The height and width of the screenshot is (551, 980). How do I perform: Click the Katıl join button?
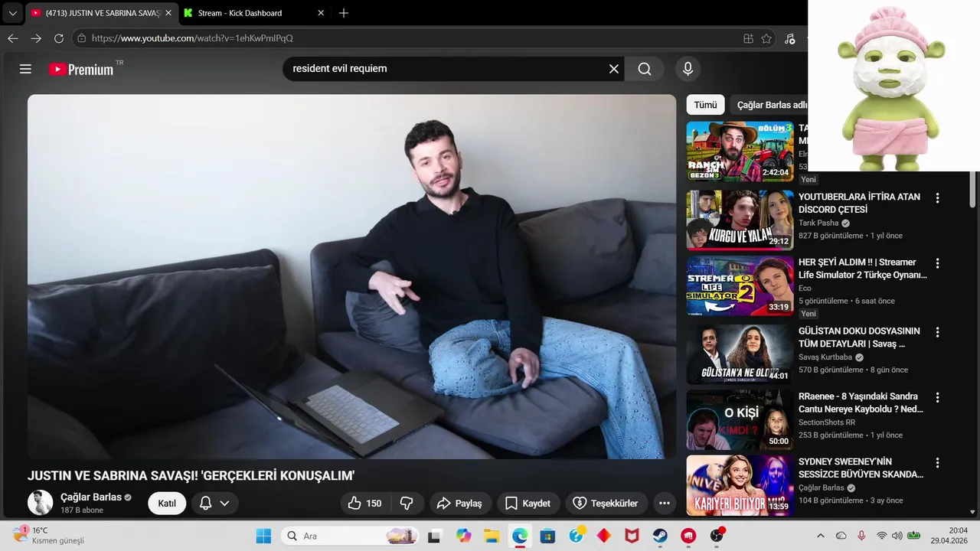167,503
